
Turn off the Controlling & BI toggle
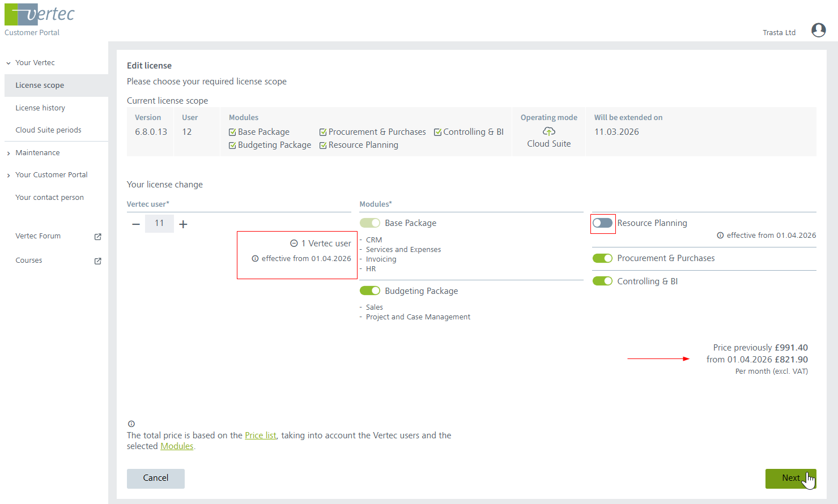pyautogui.click(x=602, y=281)
